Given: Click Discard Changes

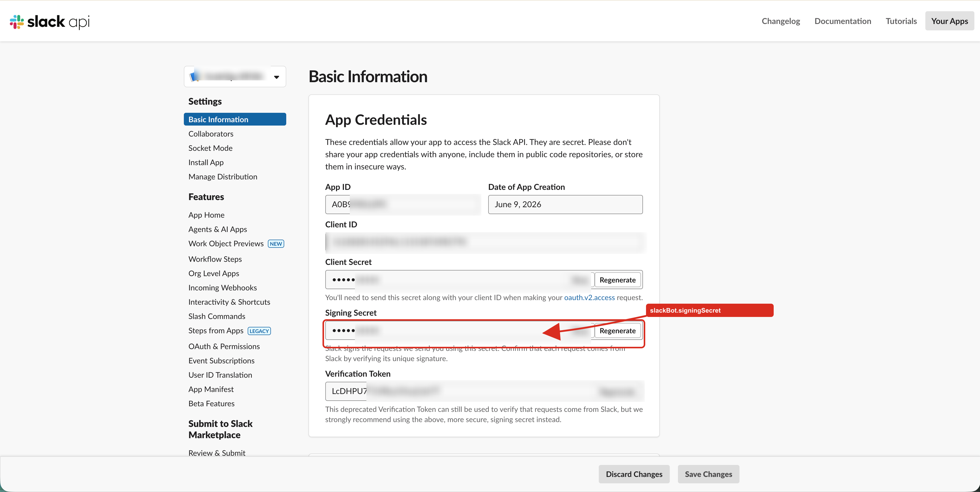Looking at the screenshot, I should point(634,474).
